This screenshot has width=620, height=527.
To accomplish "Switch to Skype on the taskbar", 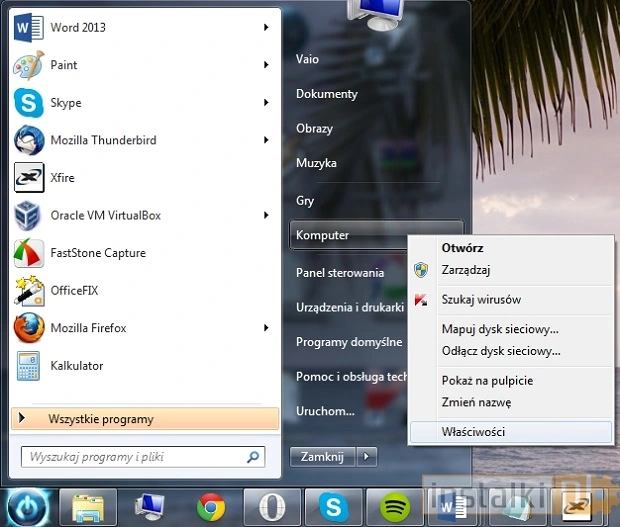I will click(x=333, y=508).
